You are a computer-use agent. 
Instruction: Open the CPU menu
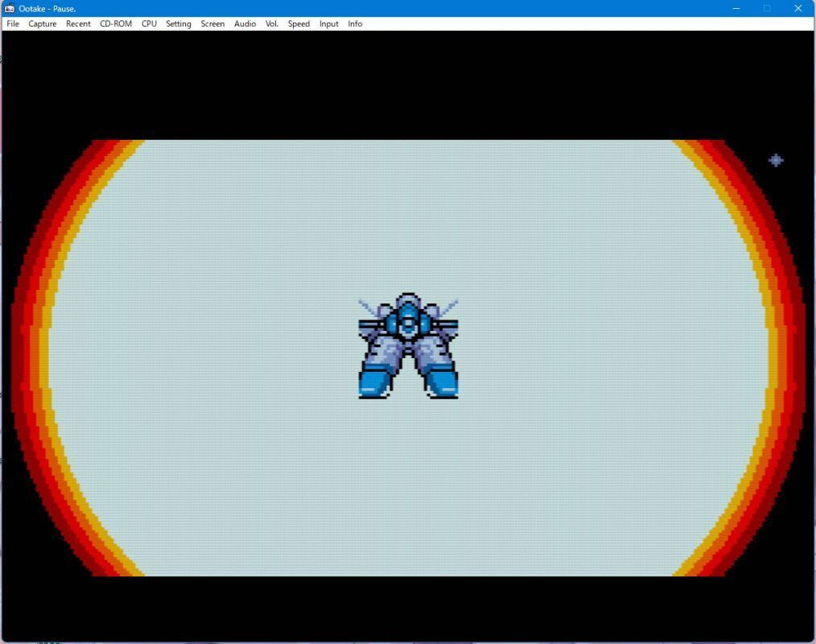point(149,24)
